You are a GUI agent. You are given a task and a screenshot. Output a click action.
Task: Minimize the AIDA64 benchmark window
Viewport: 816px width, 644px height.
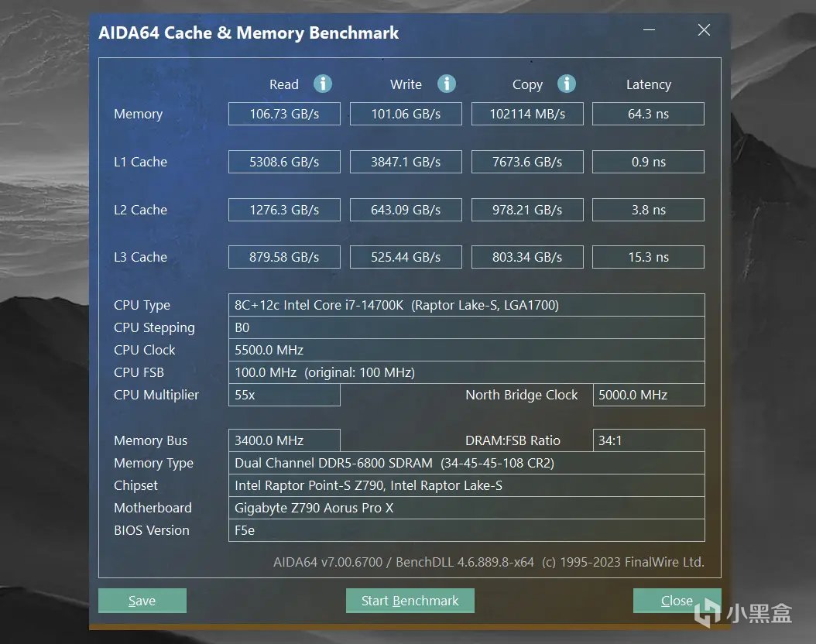(x=649, y=30)
